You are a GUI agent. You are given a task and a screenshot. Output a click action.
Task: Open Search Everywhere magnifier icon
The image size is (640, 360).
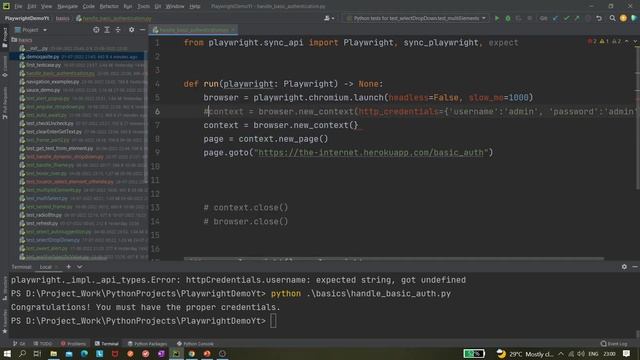tap(612, 18)
